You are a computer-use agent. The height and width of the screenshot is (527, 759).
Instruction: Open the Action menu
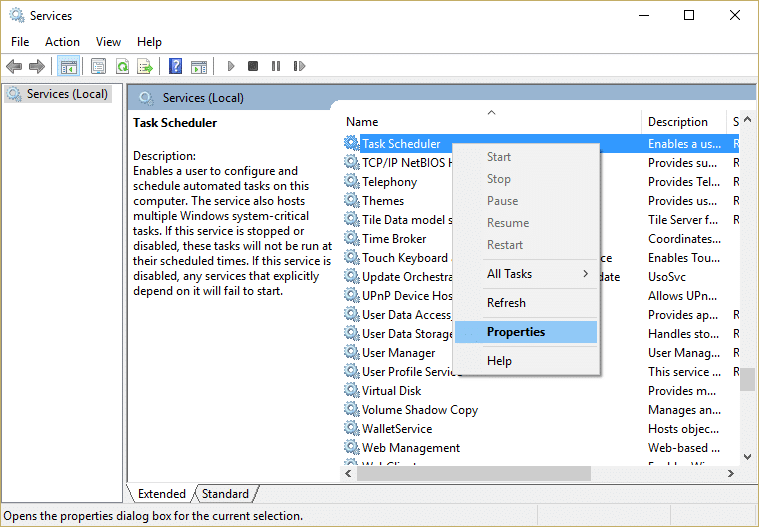[x=62, y=42]
